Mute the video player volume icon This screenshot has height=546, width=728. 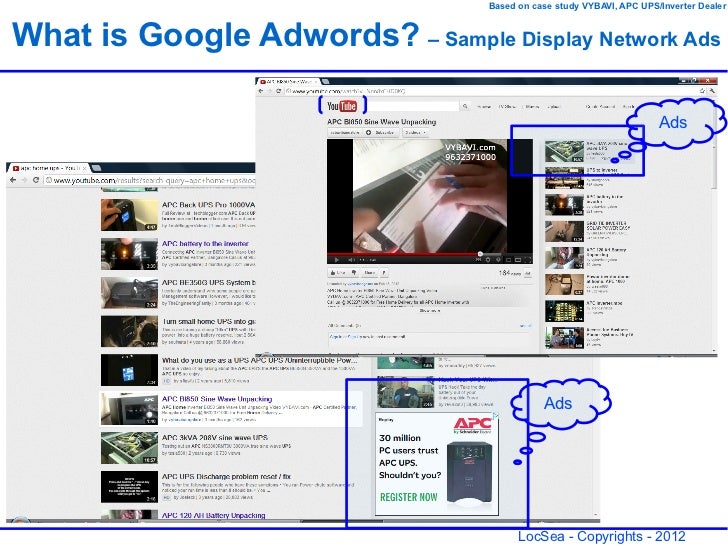351,260
